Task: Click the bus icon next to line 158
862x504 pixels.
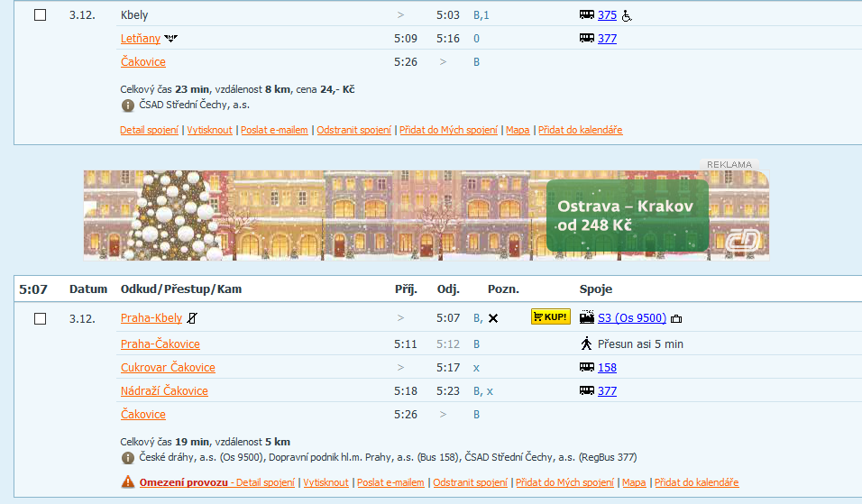Action: (x=587, y=367)
